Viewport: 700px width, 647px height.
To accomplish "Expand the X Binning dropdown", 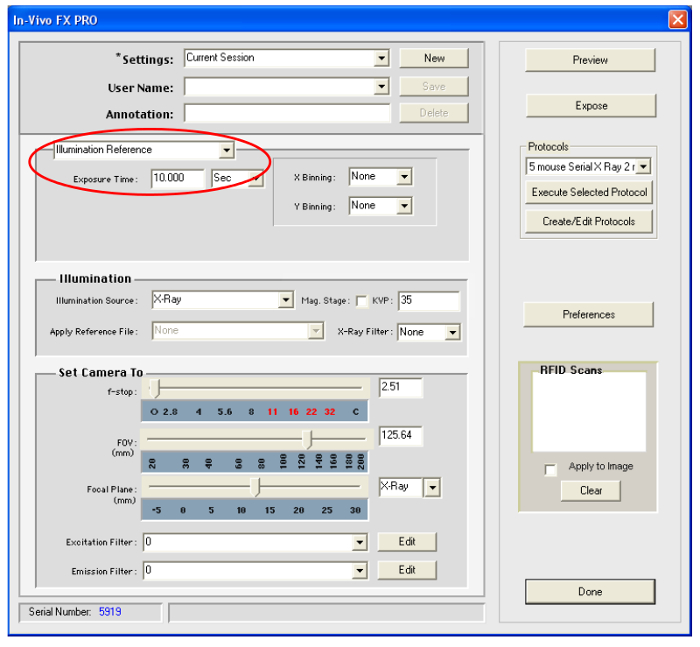I will coord(380,177).
